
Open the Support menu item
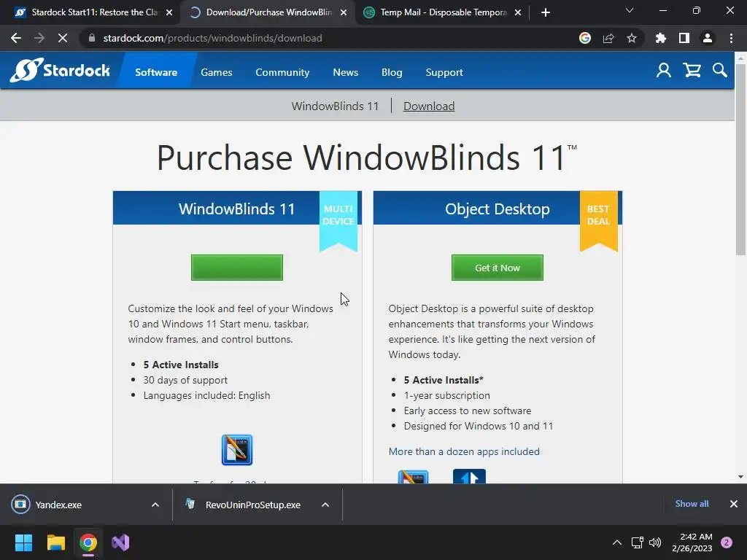[444, 72]
